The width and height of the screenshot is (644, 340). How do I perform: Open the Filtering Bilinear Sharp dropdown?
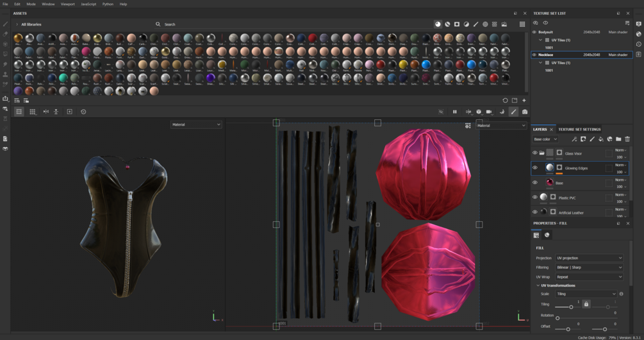coord(590,268)
